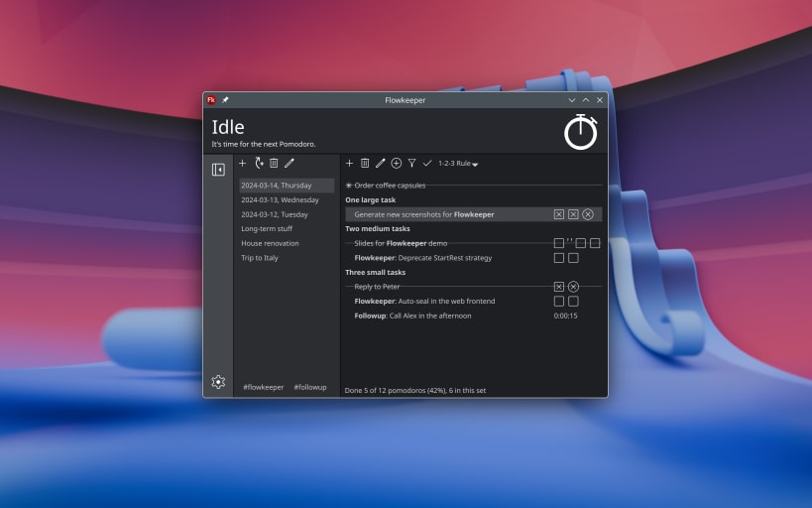Click the crossed pomodoro box on Reply to Peter row
Screen dimensions: 812x508
click(x=559, y=287)
